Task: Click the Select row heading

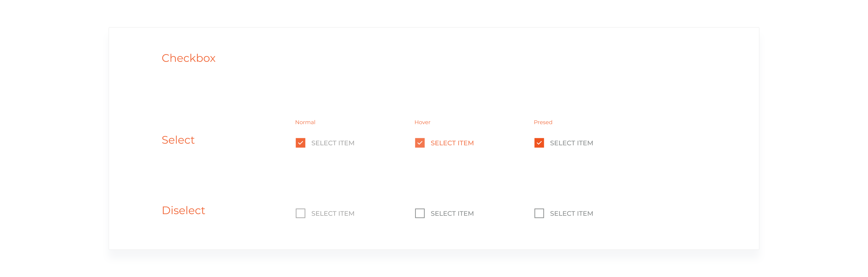Action: (178, 140)
